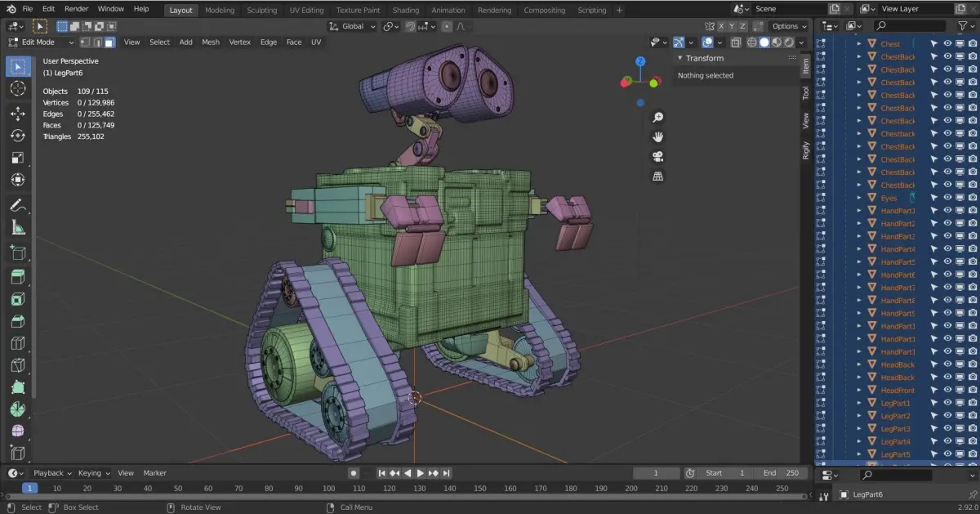Select the 3D Cursor tool
Screen dimensions: 980x514
coord(18,88)
